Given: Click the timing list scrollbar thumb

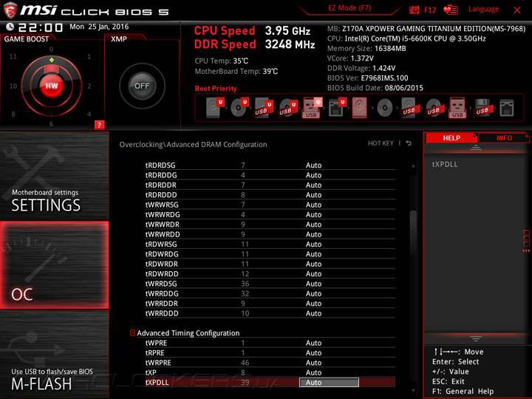Looking at the screenshot, I should point(413,233).
